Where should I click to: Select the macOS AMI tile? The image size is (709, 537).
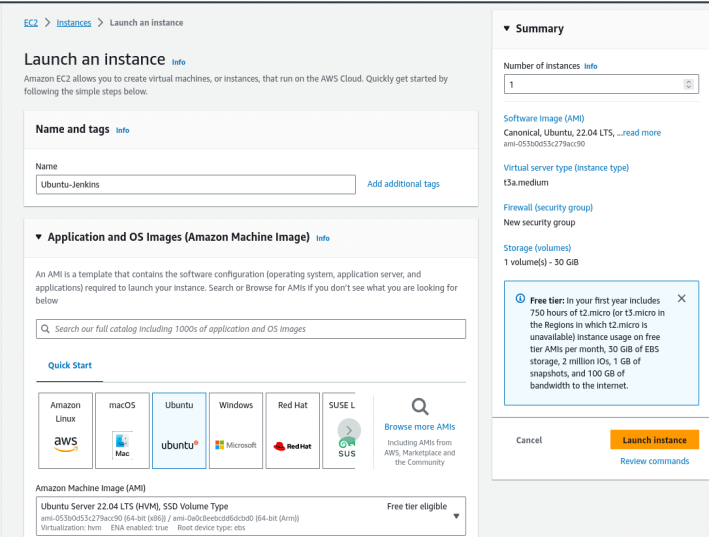point(123,430)
